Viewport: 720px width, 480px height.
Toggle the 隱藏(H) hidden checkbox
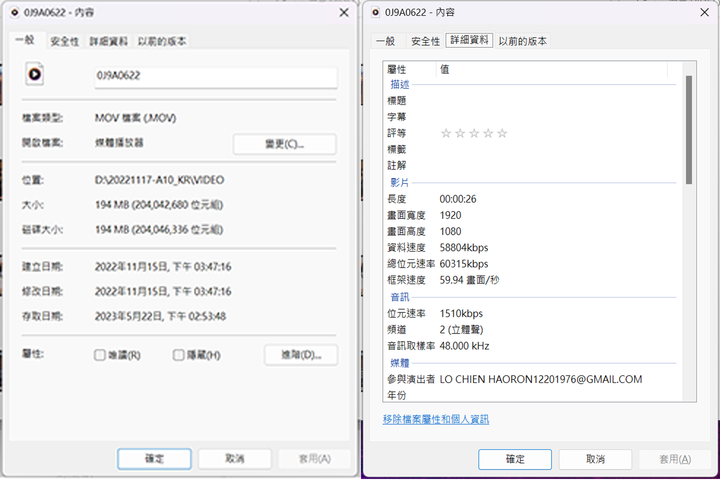point(179,355)
